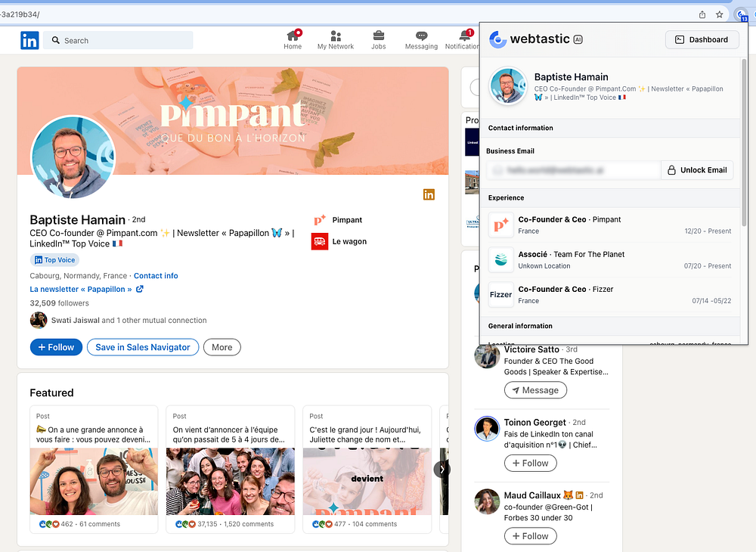Image resolution: width=756 pixels, height=552 pixels.
Task: Click the external link icon after Papapillon
Action: point(140,290)
